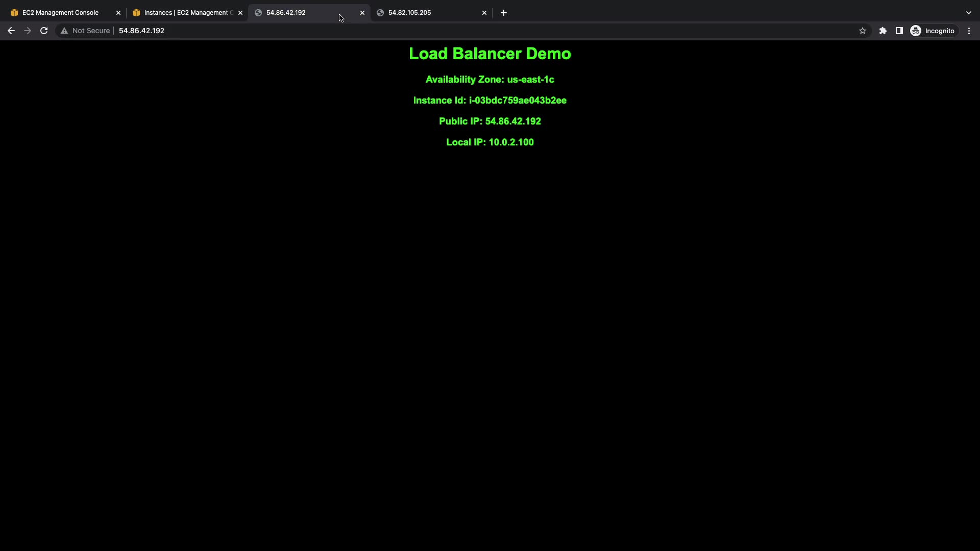Click the browser back arrow
This screenshot has width=980, height=551.
[x=11, y=31]
